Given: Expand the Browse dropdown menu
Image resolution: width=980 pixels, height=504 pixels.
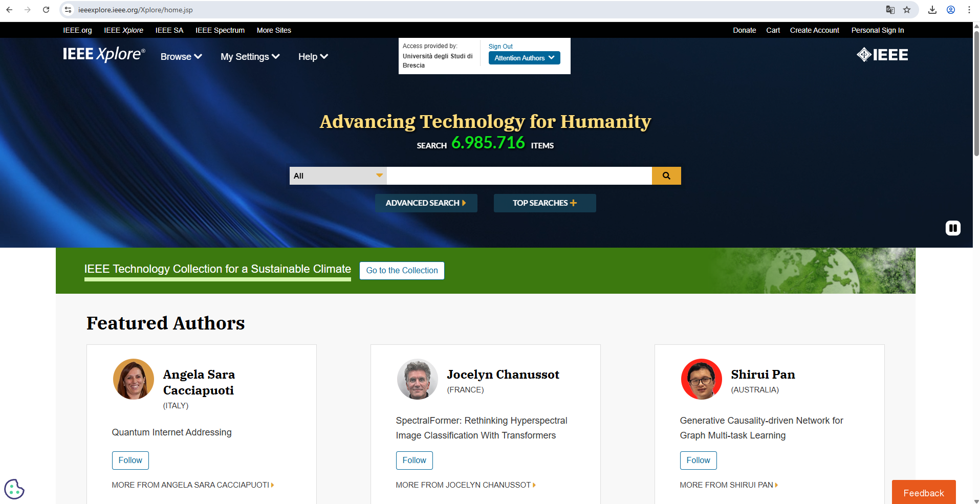Looking at the screenshot, I should click(x=181, y=57).
